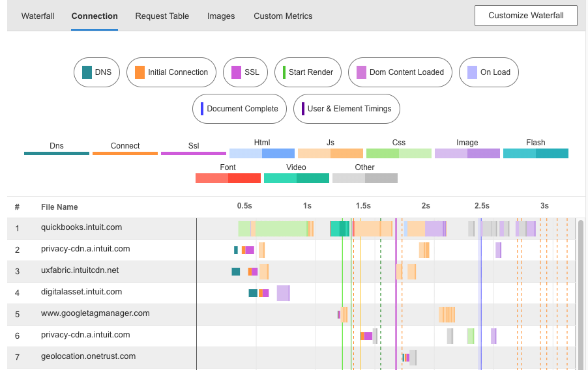Image resolution: width=588 pixels, height=370 pixels.
Task: Click the blue Document Complete marker icon
Action: (202, 109)
